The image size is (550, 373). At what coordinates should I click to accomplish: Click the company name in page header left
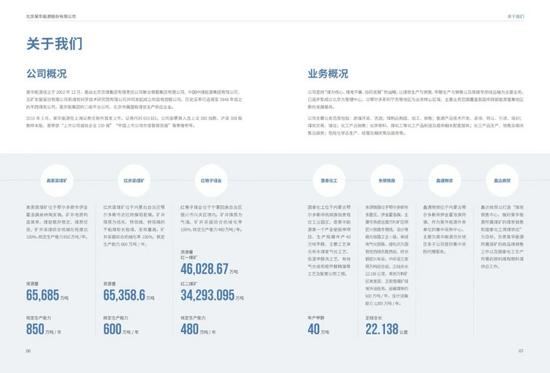51,16
